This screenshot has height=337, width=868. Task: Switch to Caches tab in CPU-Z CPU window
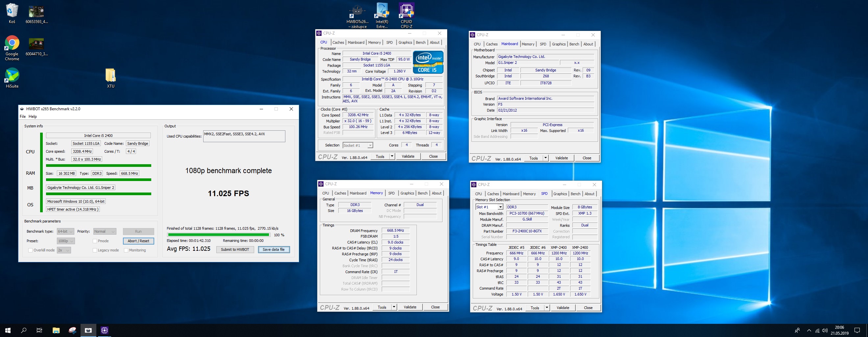[x=338, y=42]
